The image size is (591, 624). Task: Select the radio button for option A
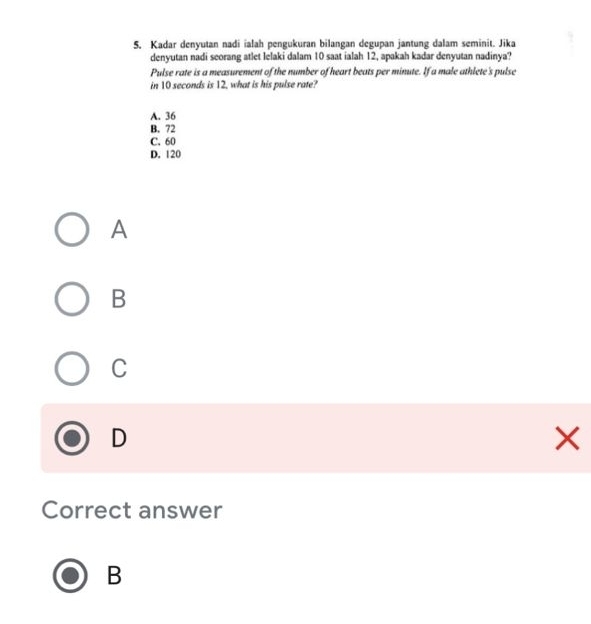coord(72,229)
